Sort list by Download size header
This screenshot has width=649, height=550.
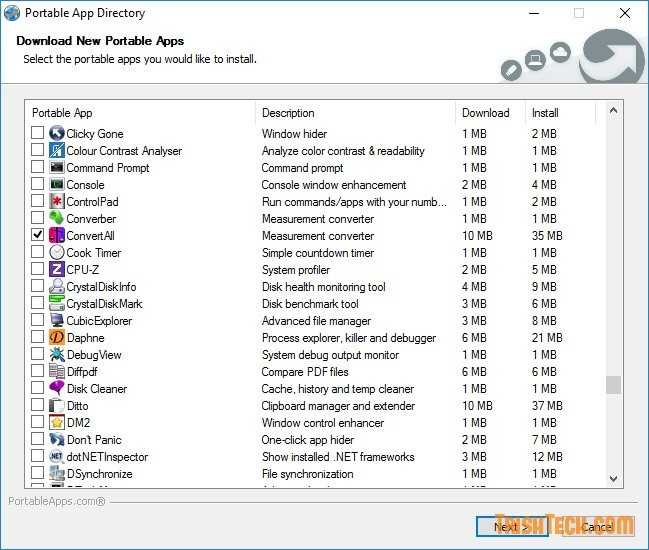point(490,113)
